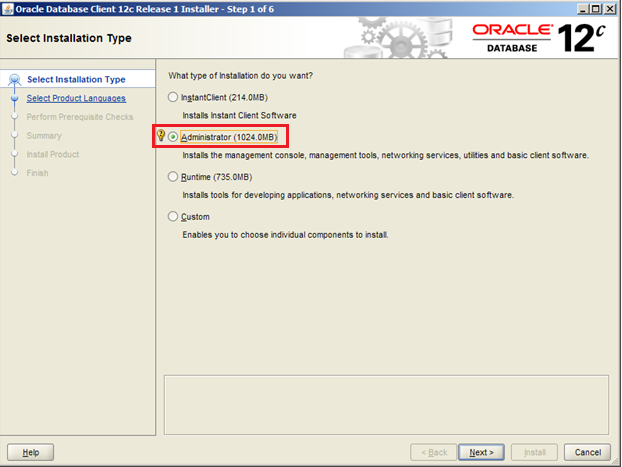Click the Finish step in sidebar

point(37,173)
